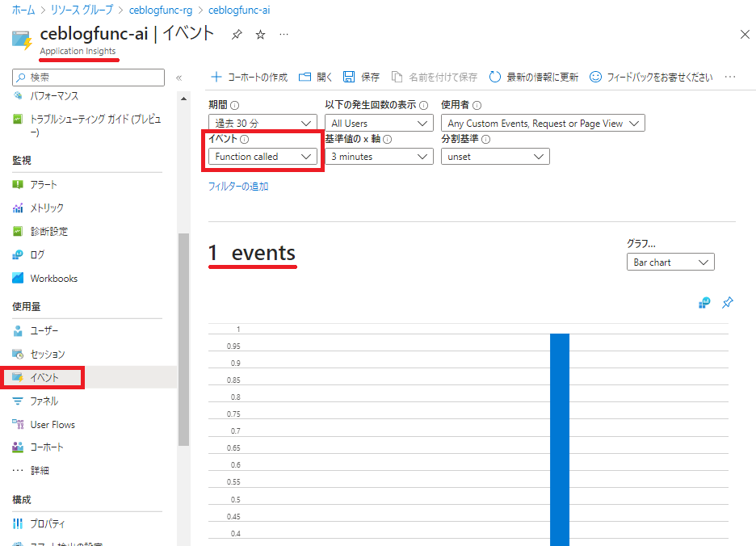
Task: Click sidebar scrollbar up arrow
Action: (183, 99)
